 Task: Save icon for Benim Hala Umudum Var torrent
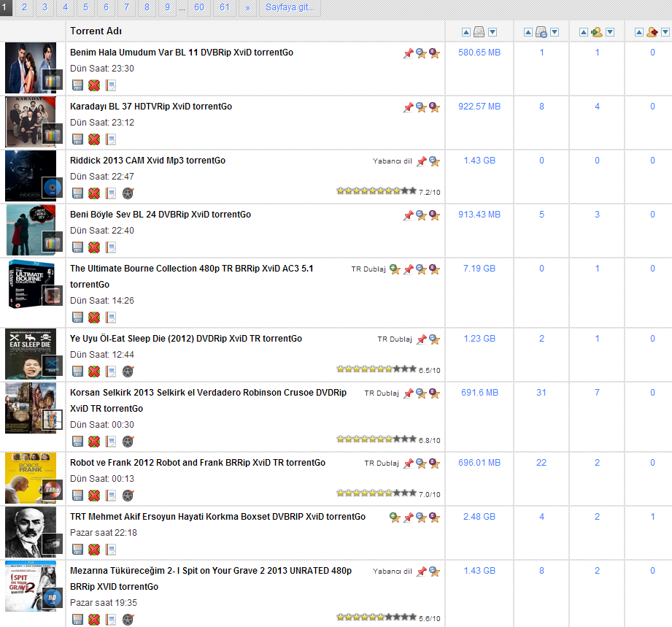[x=77, y=85]
